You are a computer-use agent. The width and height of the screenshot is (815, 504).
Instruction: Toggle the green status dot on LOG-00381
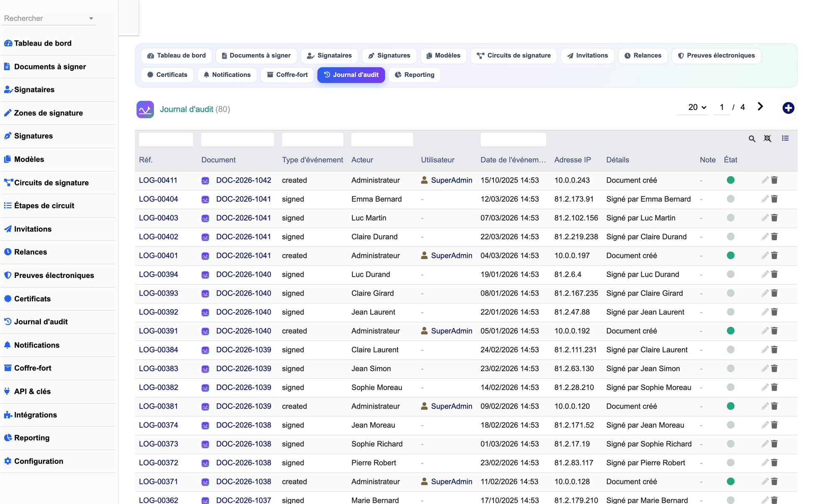pyautogui.click(x=730, y=406)
